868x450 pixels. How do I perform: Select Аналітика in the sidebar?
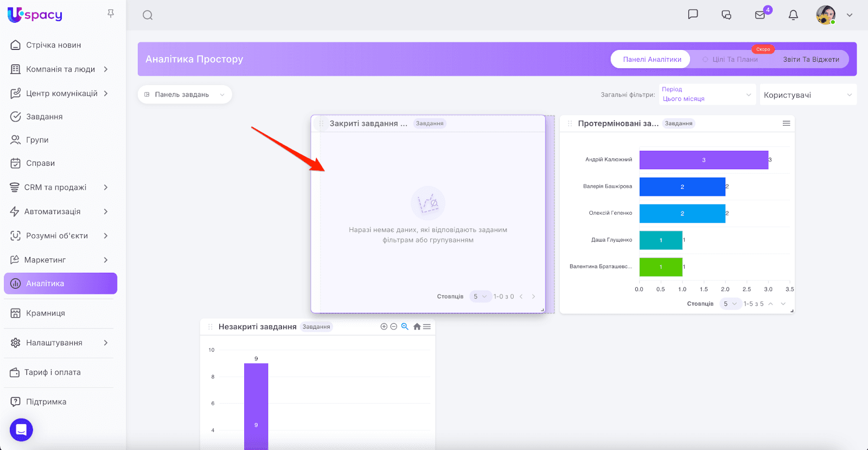pyautogui.click(x=60, y=284)
